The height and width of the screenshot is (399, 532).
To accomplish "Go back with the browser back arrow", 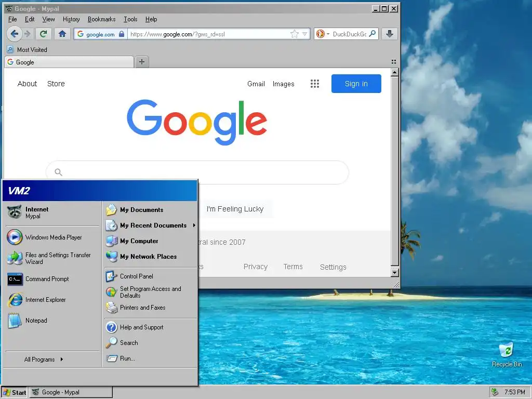I will click(x=14, y=34).
